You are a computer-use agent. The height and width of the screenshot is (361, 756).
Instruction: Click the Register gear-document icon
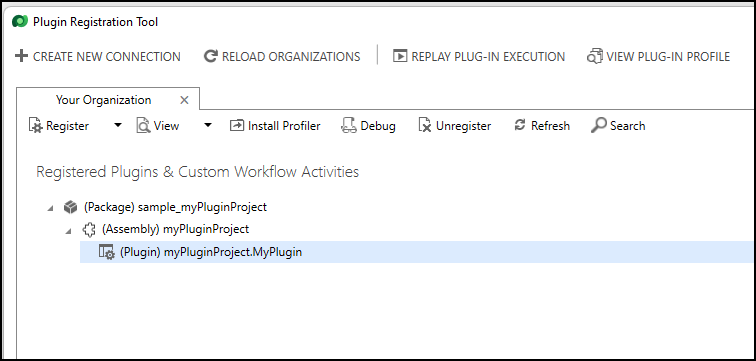click(36, 126)
